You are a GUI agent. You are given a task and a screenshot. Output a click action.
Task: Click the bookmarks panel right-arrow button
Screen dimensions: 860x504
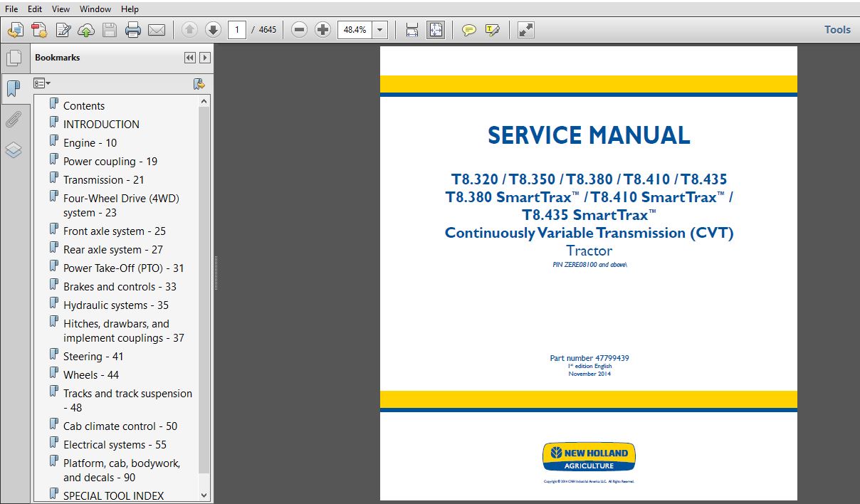[x=205, y=58]
